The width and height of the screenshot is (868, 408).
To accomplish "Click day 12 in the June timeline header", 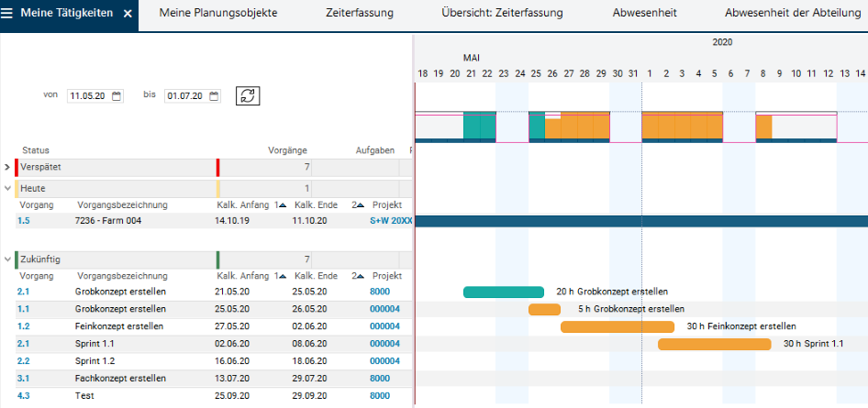I will click(x=829, y=73).
